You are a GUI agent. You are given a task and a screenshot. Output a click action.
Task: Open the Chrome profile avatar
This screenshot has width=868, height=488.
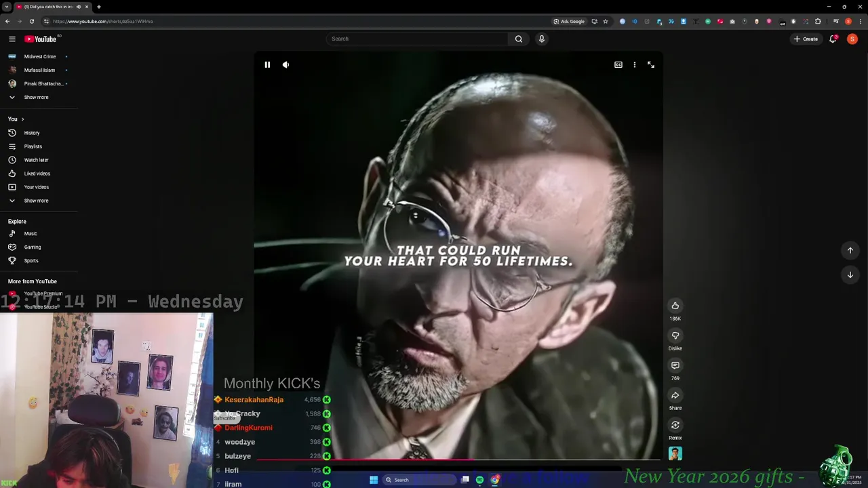[848, 21]
